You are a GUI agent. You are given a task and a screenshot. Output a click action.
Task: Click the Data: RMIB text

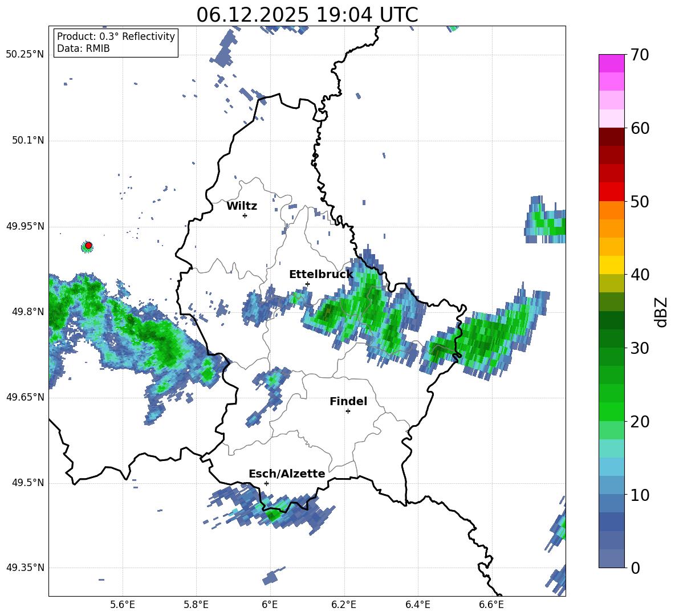tap(83, 48)
